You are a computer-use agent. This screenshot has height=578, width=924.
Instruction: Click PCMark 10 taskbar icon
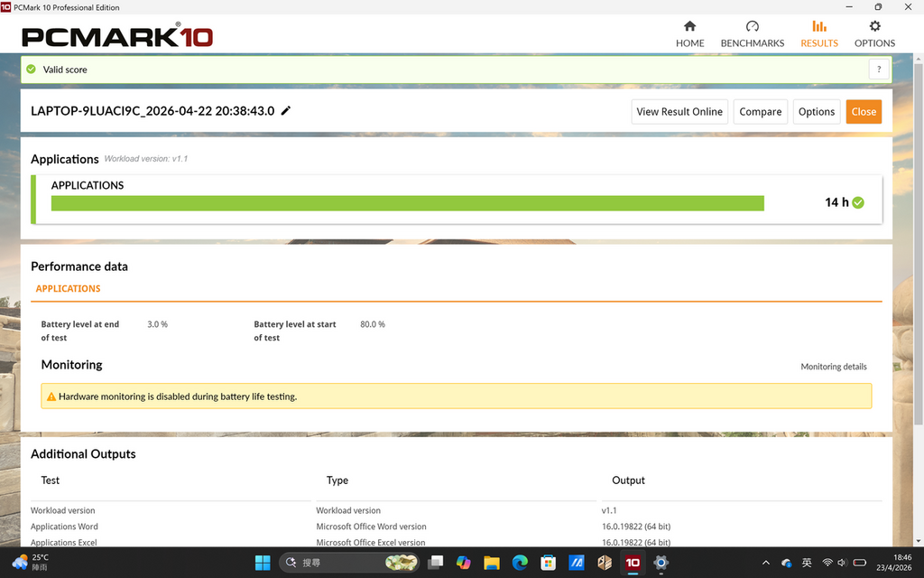[633, 563]
